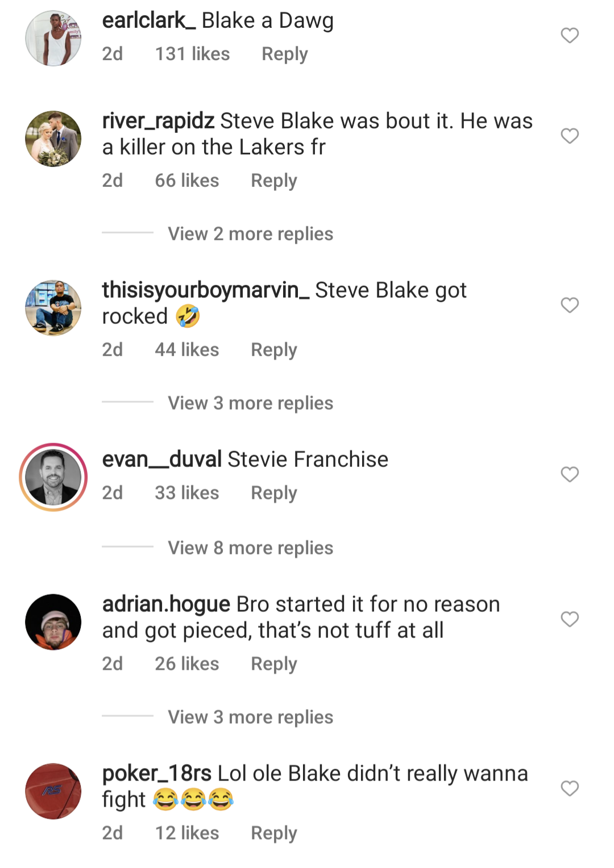The height and width of the screenshot is (868, 614).
Task: Like river_rapidz's comment about Steve Blake
Action: coord(569,135)
